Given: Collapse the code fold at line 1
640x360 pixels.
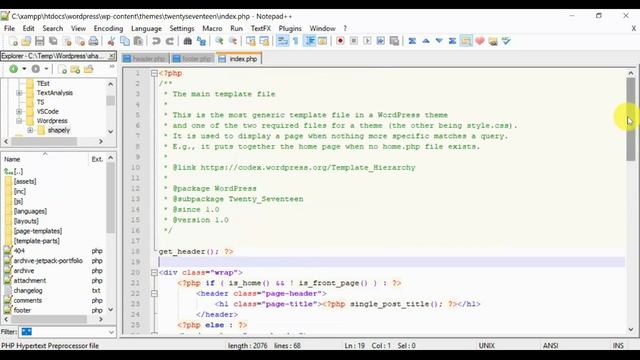Looking at the screenshot, I should (154, 73).
